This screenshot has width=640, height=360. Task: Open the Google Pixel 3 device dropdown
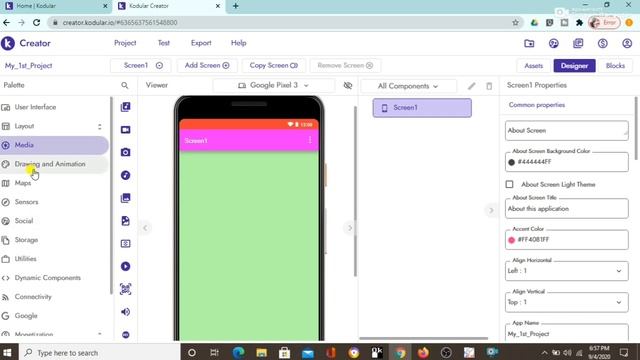click(x=273, y=85)
